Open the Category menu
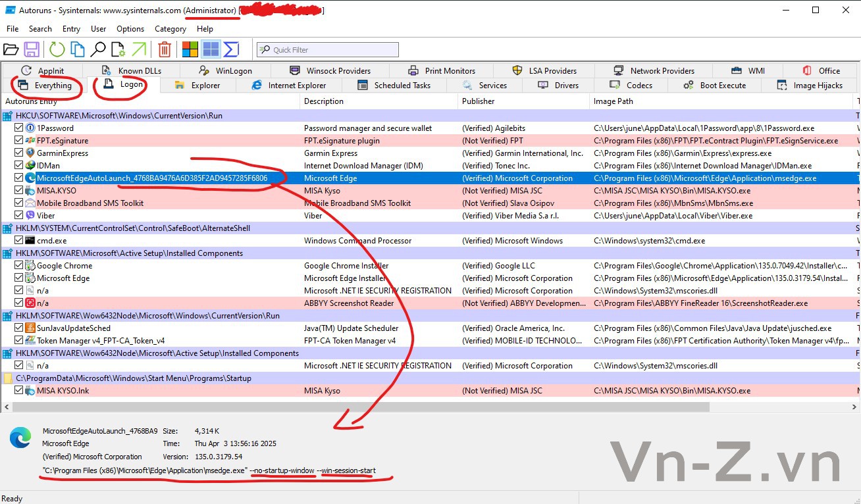861x504 pixels. [170, 29]
